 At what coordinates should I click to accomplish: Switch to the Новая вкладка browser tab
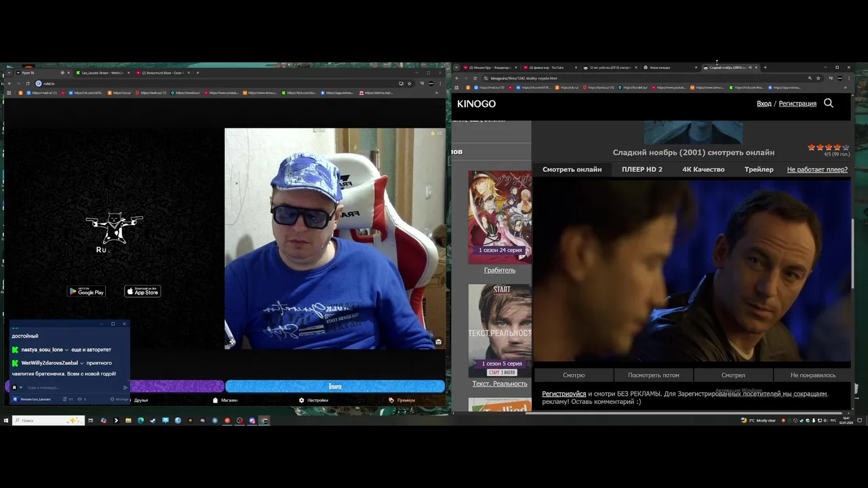tap(670, 67)
